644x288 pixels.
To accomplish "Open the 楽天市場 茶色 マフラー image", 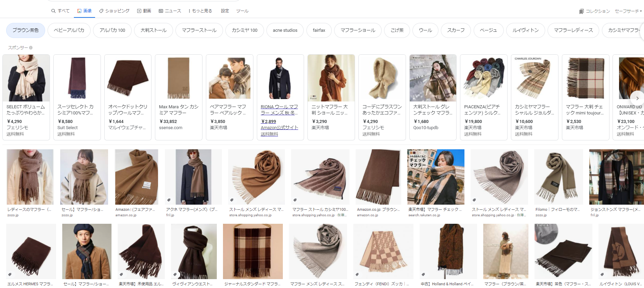I will point(563,251).
